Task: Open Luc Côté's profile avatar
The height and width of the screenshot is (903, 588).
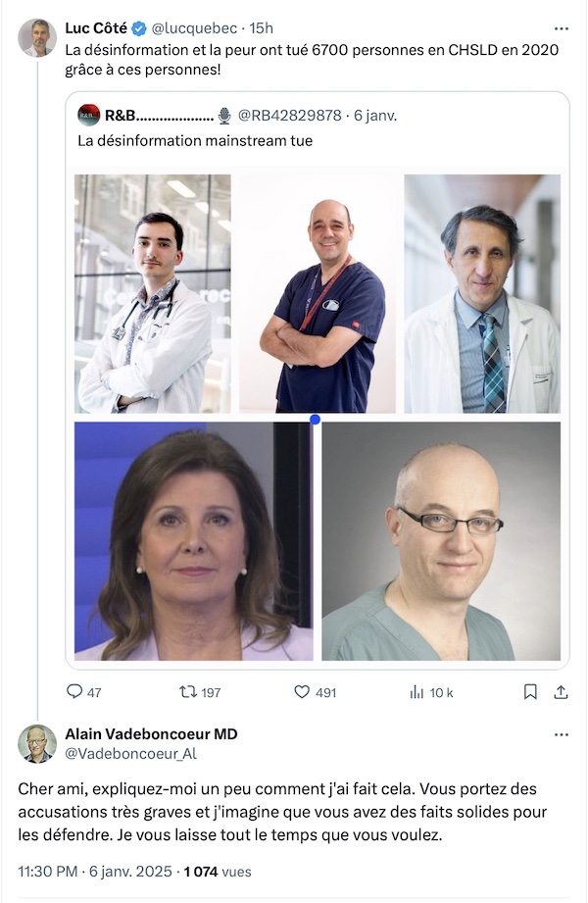Action: pos(37,38)
